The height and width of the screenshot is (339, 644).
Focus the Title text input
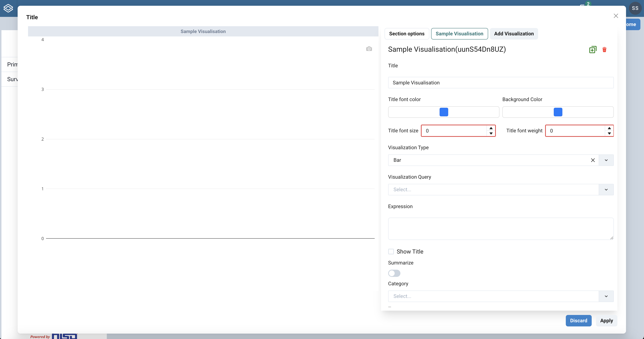pos(501,83)
